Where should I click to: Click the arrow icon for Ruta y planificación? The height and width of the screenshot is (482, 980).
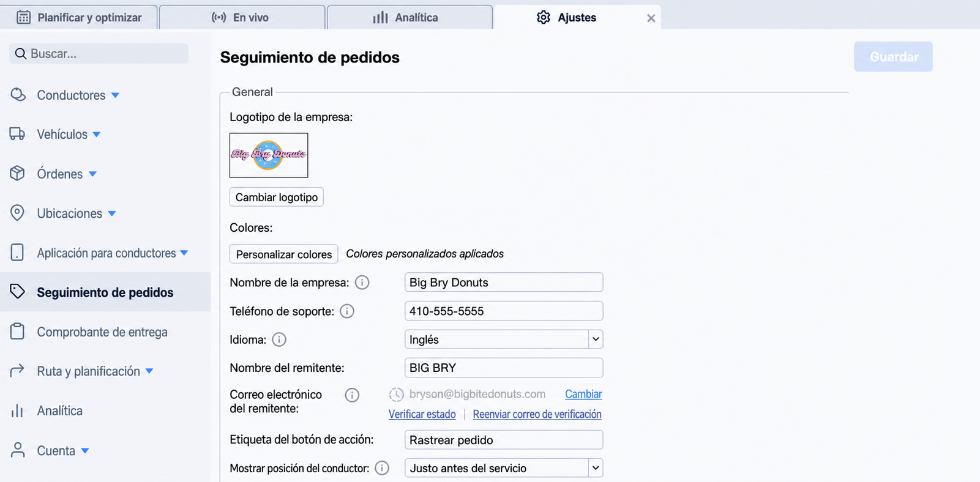[17, 371]
